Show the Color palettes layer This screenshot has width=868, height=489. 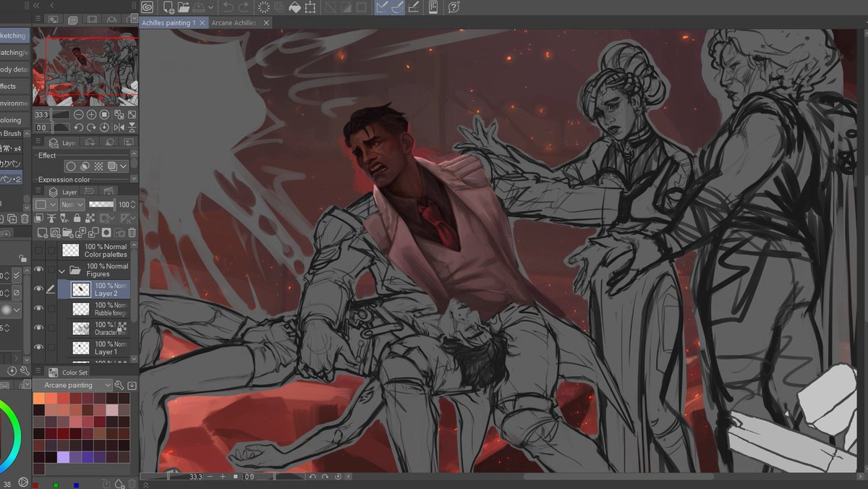tap(39, 250)
